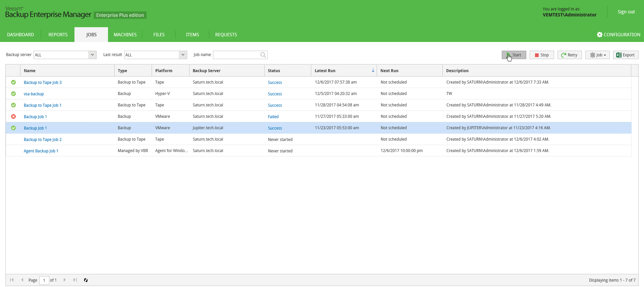Click success status icon for Backup to Tape Job 3

(x=13, y=82)
